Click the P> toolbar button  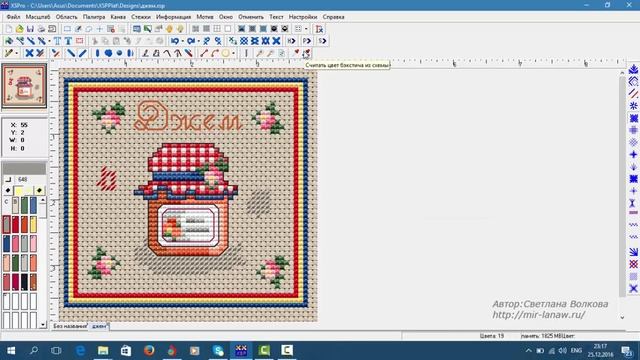[x=307, y=41]
